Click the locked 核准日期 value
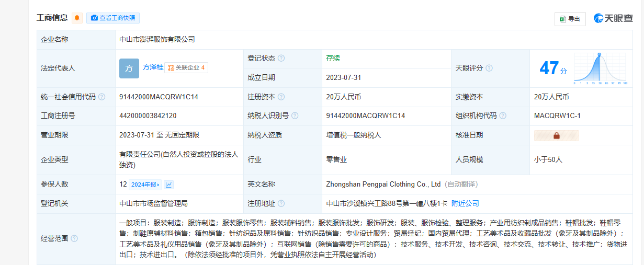This screenshot has width=644, height=265. pos(557,135)
